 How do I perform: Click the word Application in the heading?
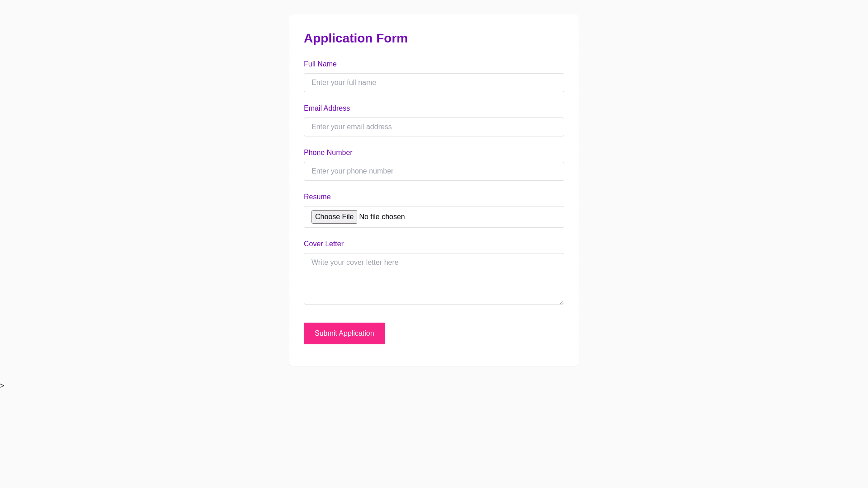tap(338, 38)
